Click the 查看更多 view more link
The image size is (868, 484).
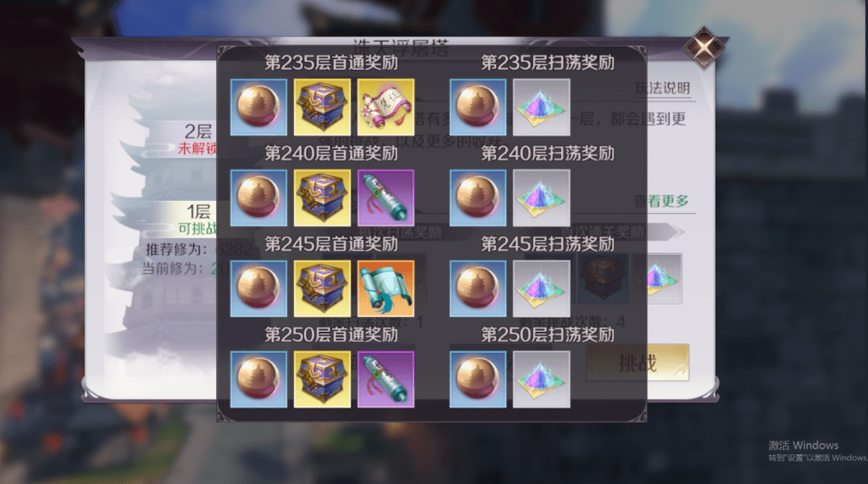point(661,201)
